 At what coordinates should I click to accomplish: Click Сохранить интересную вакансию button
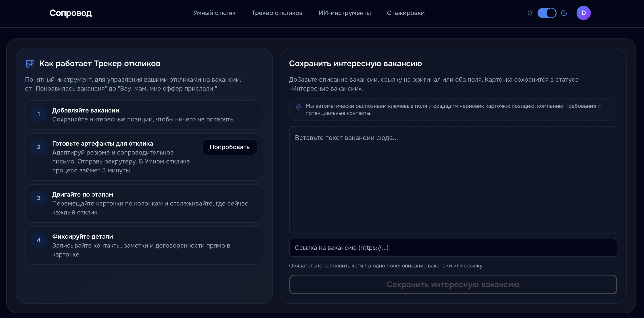453,284
